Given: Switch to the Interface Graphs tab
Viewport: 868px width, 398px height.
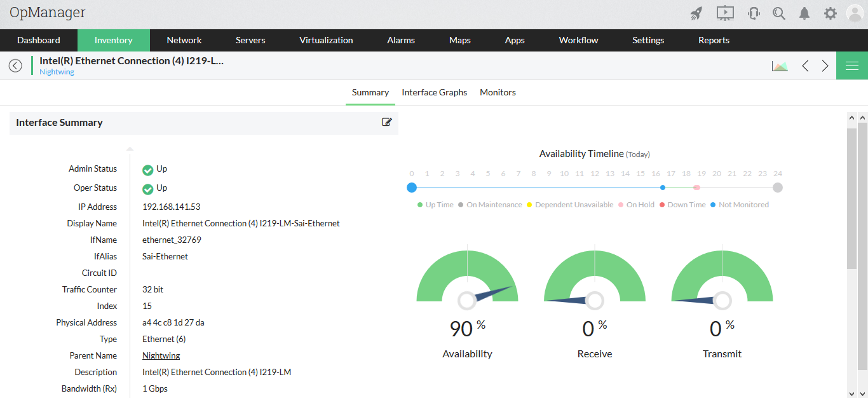Looking at the screenshot, I should 435,92.
